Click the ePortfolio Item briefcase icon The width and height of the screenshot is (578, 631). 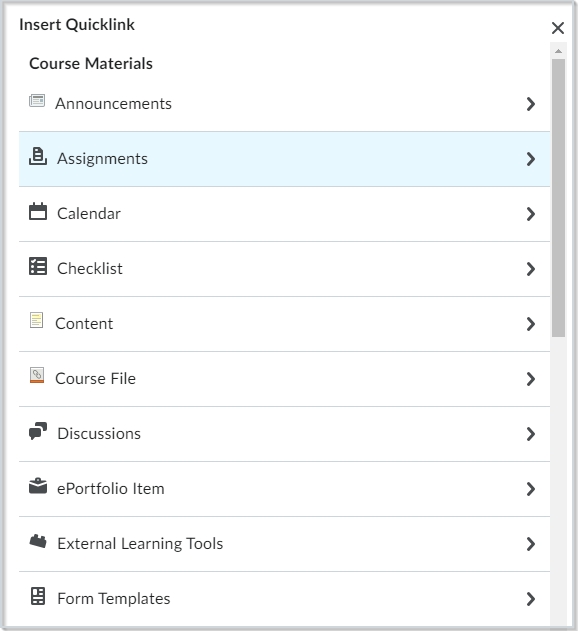38,486
